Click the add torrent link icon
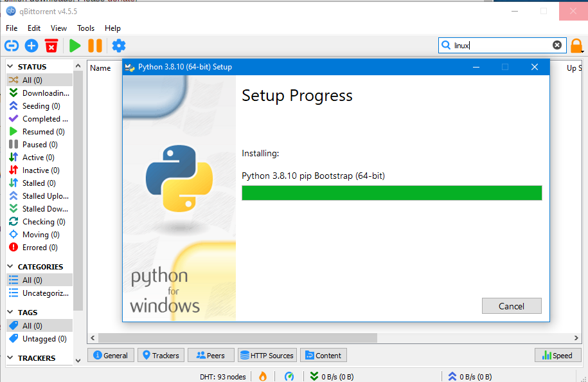The height and width of the screenshot is (382, 588). pos(12,46)
